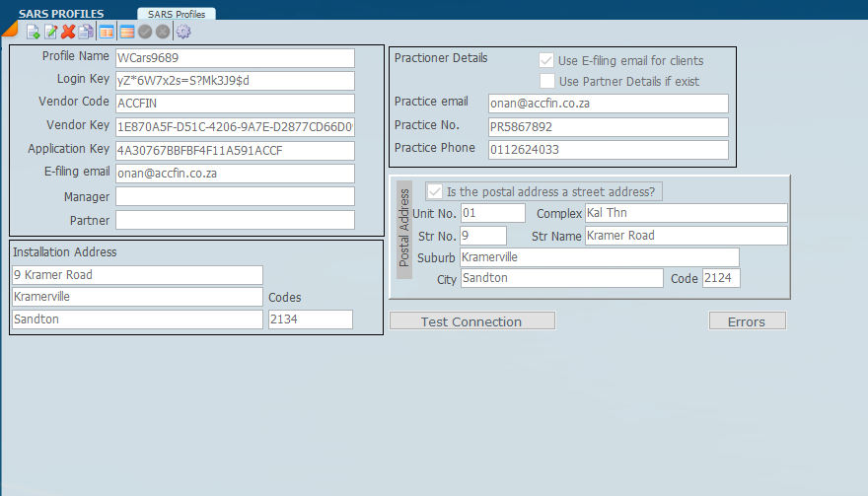
Task: Click into the Profile Name field
Action: pos(234,58)
